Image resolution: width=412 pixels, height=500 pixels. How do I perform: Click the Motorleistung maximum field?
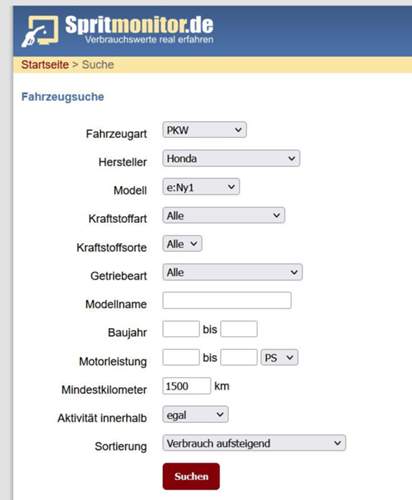239,357
